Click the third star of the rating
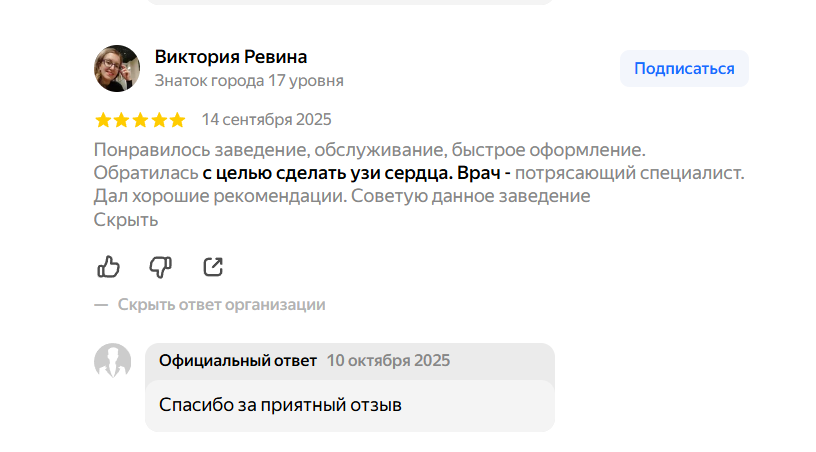The height and width of the screenshot is (452, 816). coord(140,120)
